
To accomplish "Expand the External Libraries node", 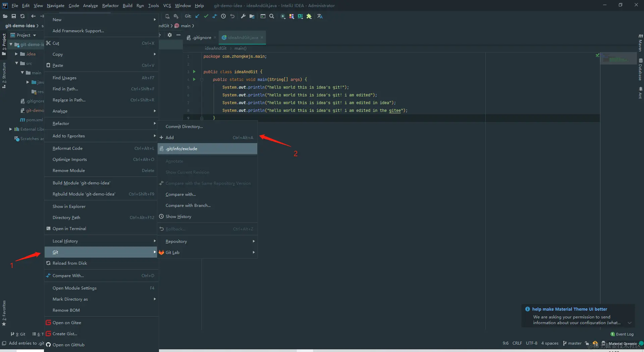I will pos(10,129).
